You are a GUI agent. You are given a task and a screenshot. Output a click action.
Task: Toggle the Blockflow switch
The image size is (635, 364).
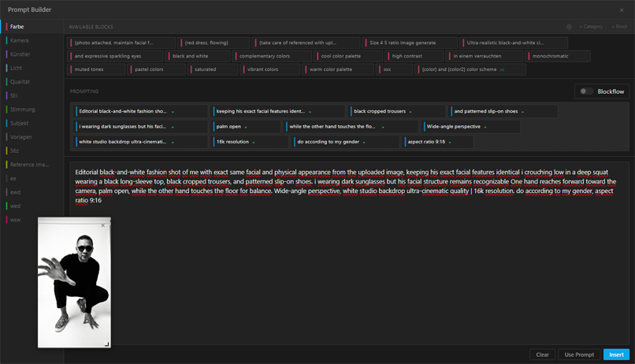point(586,91)
